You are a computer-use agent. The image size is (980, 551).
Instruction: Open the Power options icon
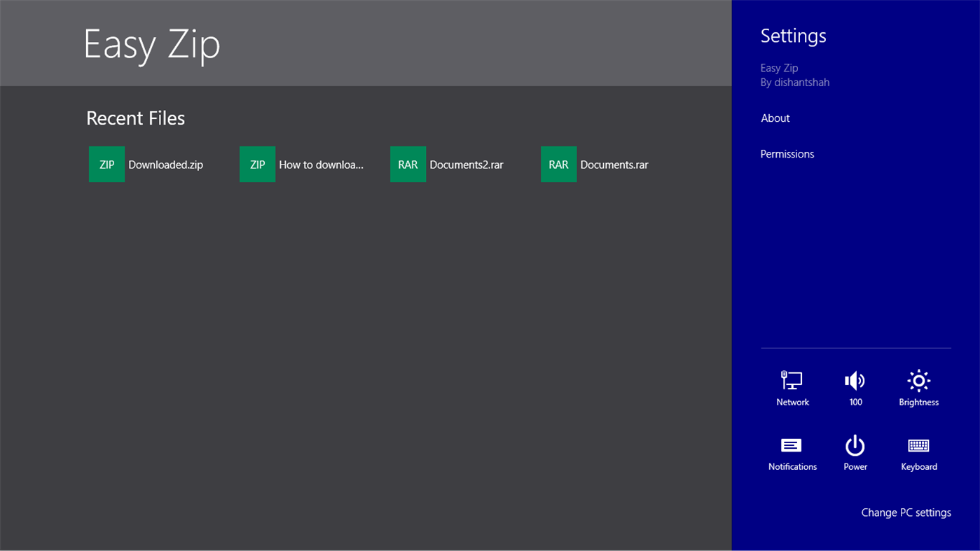(855, 452)
